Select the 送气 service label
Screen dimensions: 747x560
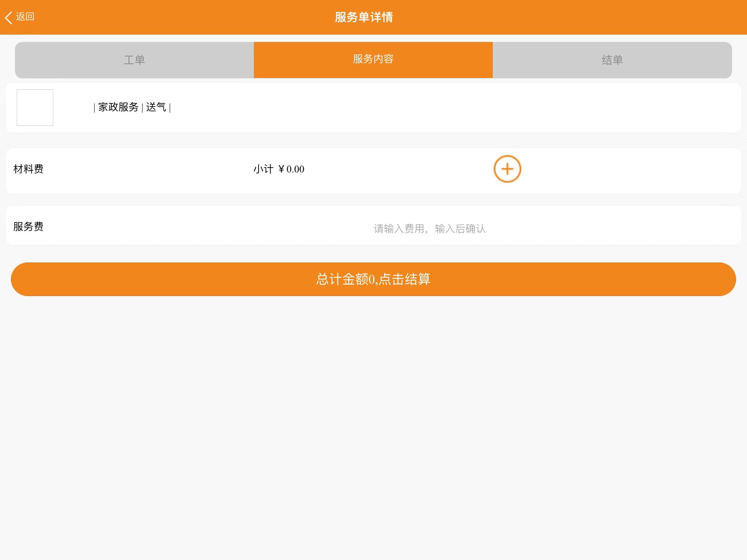[156, 107]
